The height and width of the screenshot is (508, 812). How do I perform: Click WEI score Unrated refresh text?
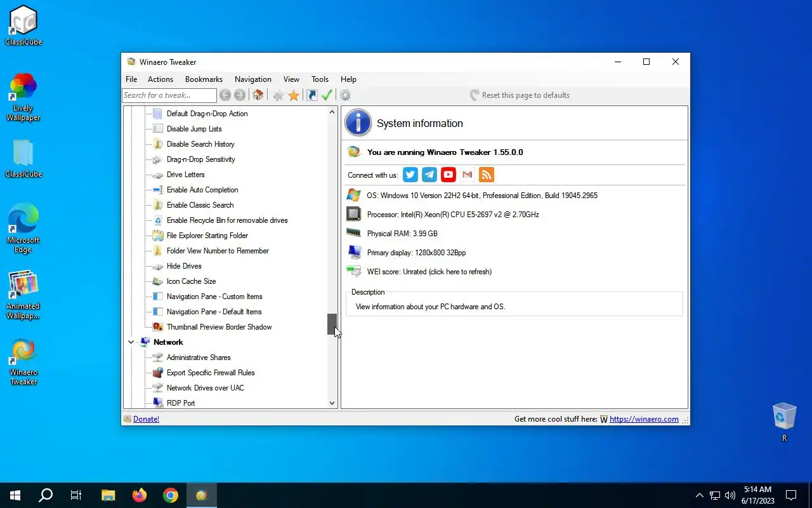(429, 272)
